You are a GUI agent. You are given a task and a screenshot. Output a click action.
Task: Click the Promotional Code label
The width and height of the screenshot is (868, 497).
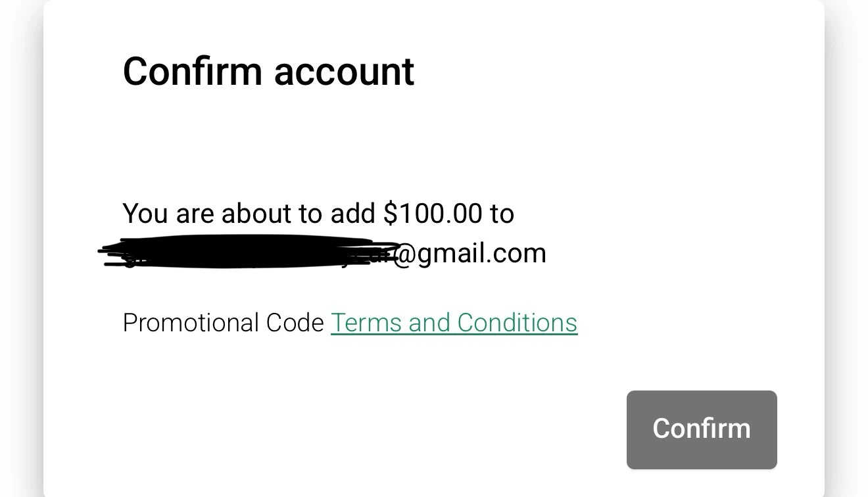click(x=224, y=323)
